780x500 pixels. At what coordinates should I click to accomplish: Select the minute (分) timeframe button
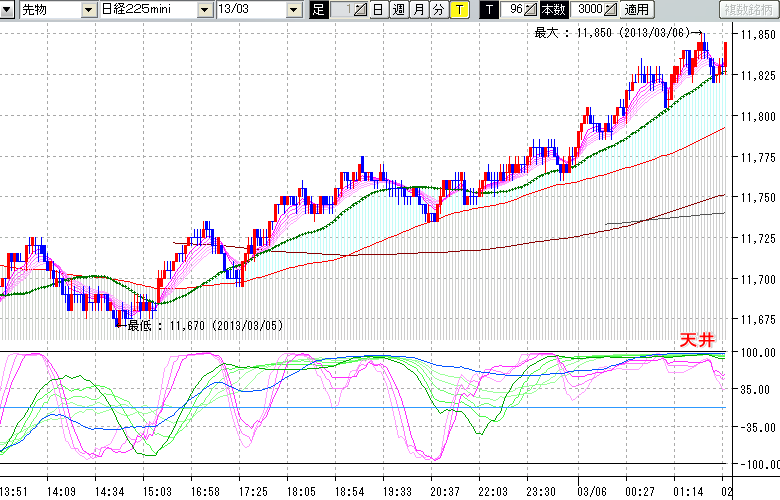click(438, 9)
